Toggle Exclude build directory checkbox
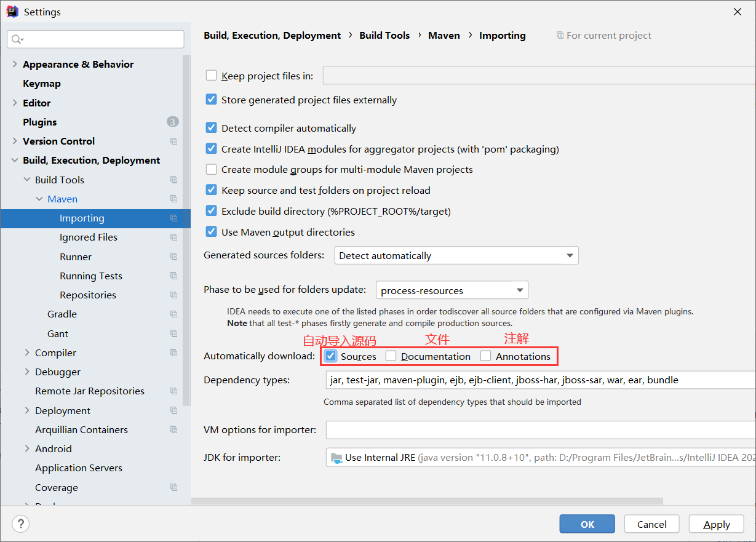This screenshot has height=542, width=756. (x=211, y=211)
